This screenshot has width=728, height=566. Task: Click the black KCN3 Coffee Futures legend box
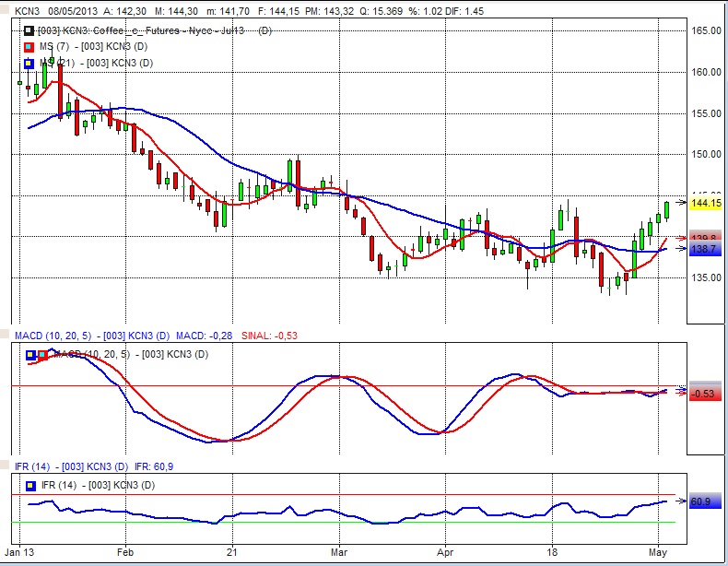[29, 31]
